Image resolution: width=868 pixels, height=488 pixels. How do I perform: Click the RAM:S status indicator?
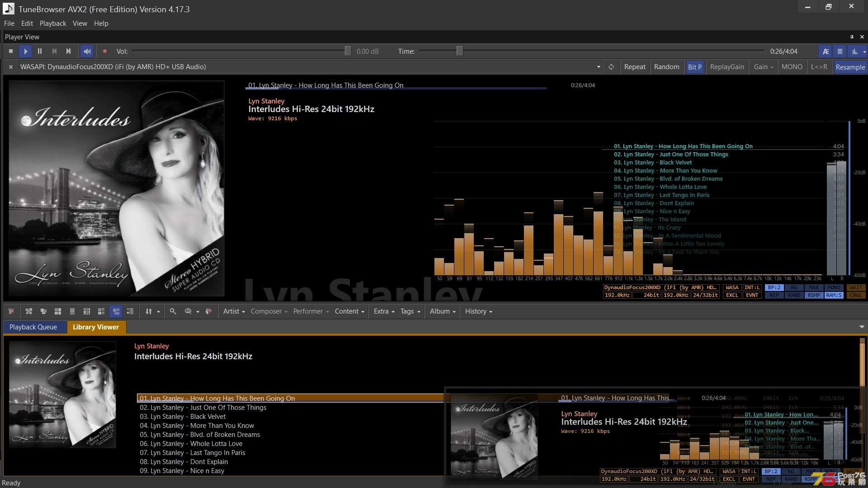[x=834, y=296]
